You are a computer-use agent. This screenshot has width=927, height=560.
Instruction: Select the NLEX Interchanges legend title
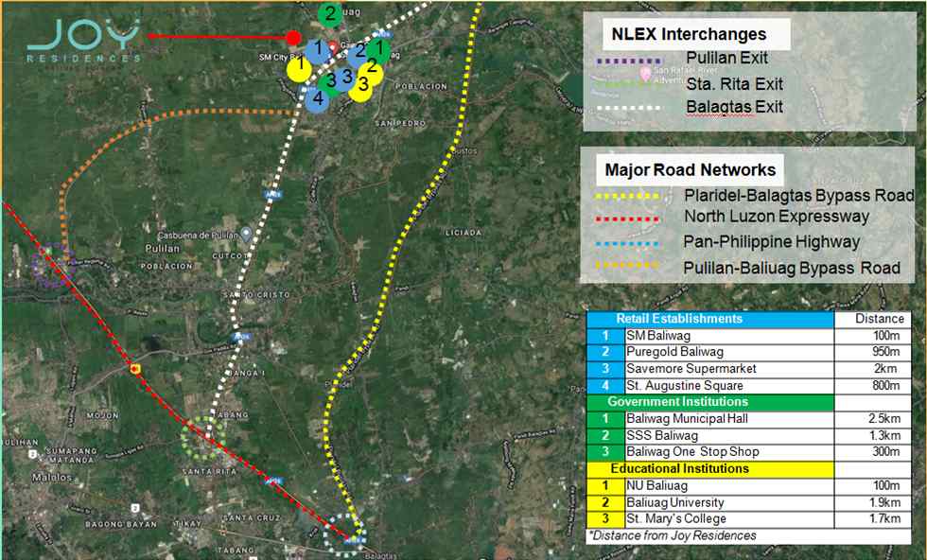(689, 35)
